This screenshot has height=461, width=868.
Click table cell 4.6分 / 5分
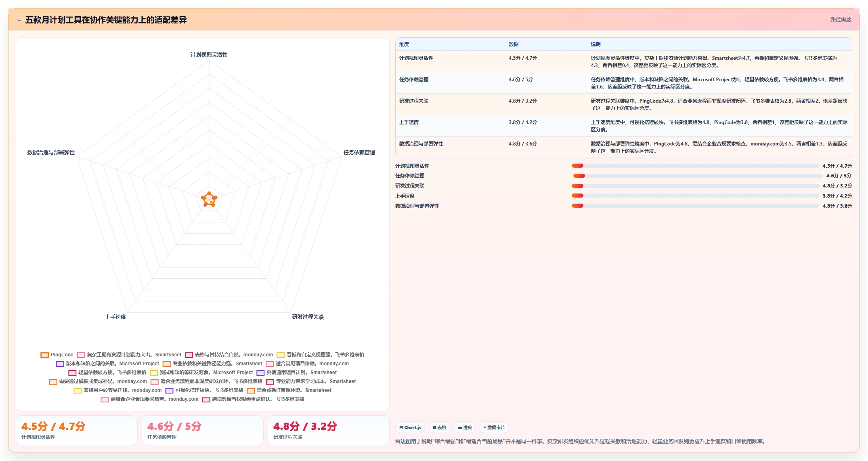pos(521,80)
